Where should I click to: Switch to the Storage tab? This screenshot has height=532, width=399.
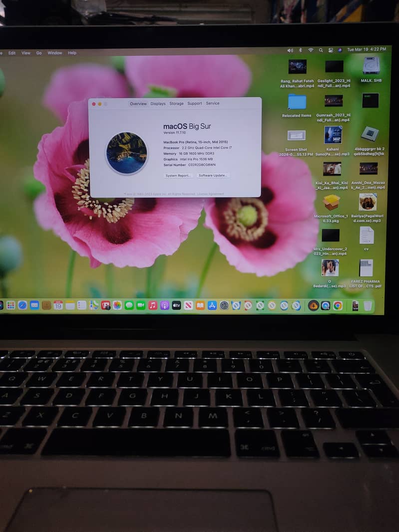tap(177, 103)
